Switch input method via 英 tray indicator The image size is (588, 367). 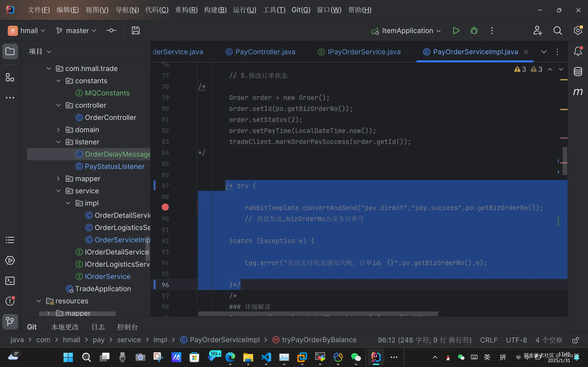click(x=487, y=357)
